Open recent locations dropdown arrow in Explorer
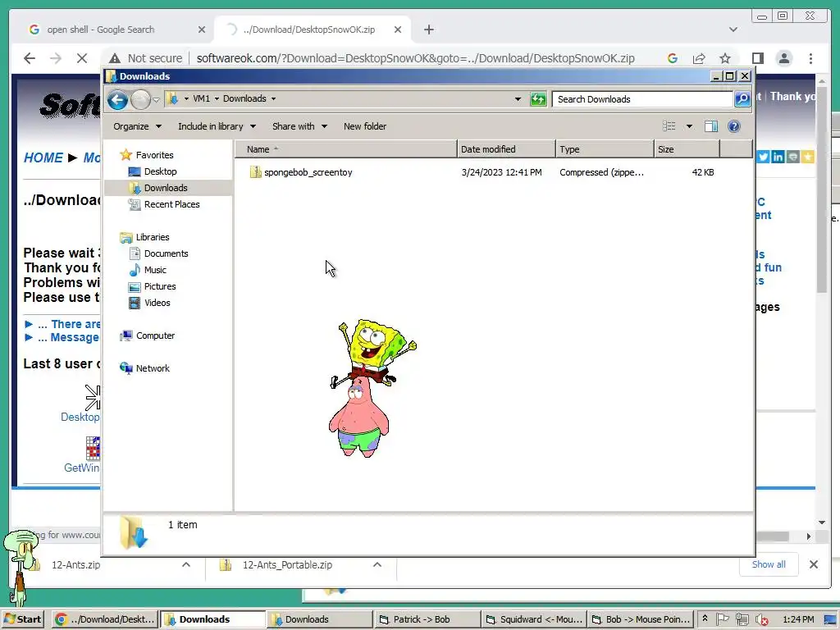 [156, 99]
